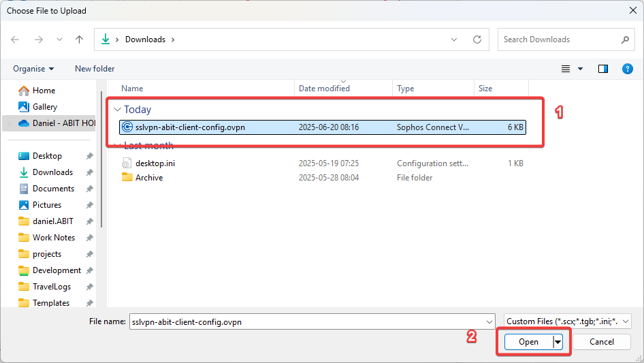The image size is (644, 363).
Task: Open the file type filter dropdown
Action: pyautogui.click(x=567, y=321)
